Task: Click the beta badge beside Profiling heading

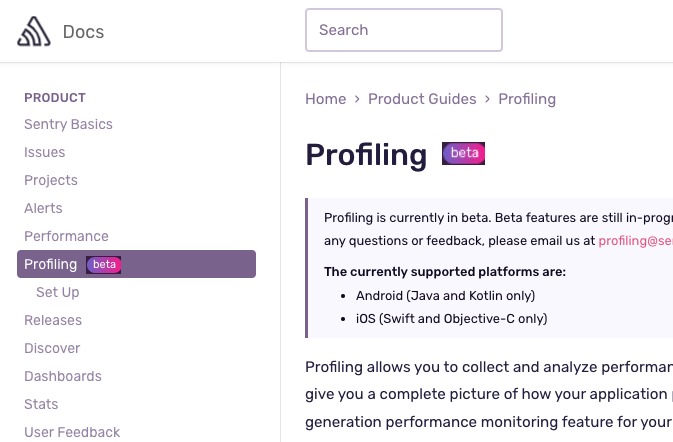Action: (464, 154)
